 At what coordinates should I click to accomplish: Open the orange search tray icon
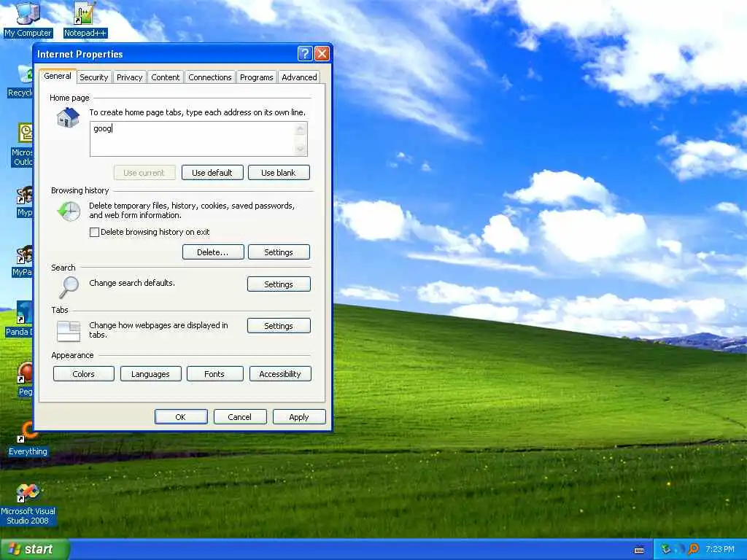click(x=694, y=549)
